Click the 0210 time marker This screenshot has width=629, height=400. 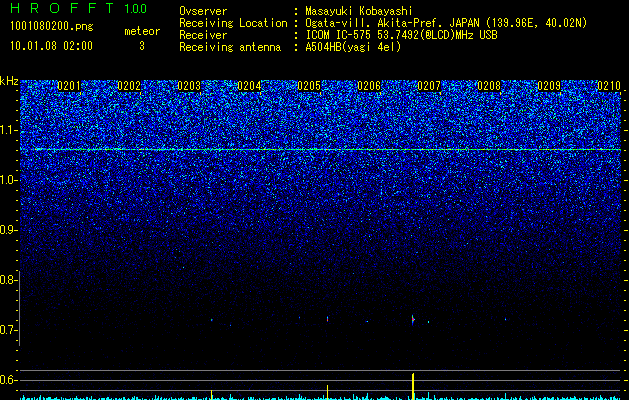(x=609, y=86)
